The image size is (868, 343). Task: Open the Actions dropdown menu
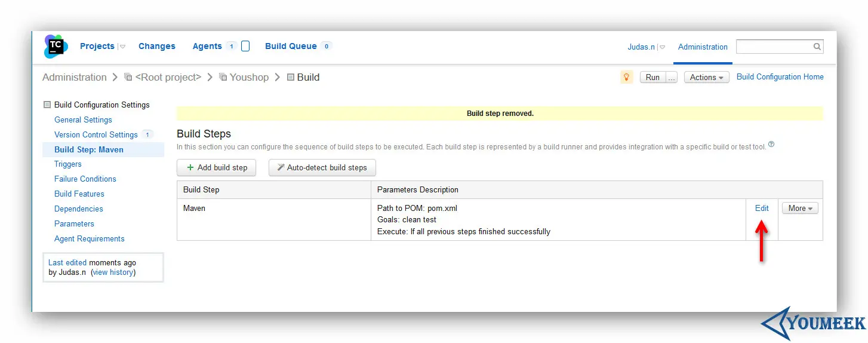706,77
